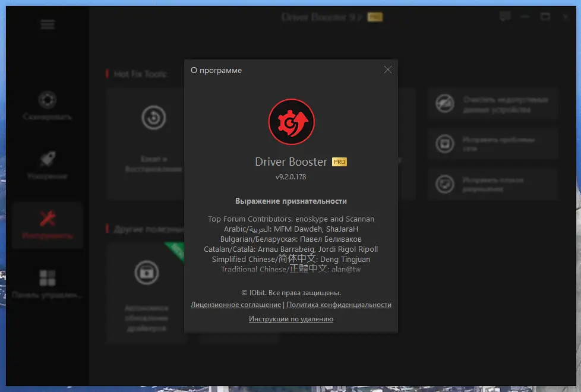View the Политика конфиденциальности page

[x=339, y=304]
